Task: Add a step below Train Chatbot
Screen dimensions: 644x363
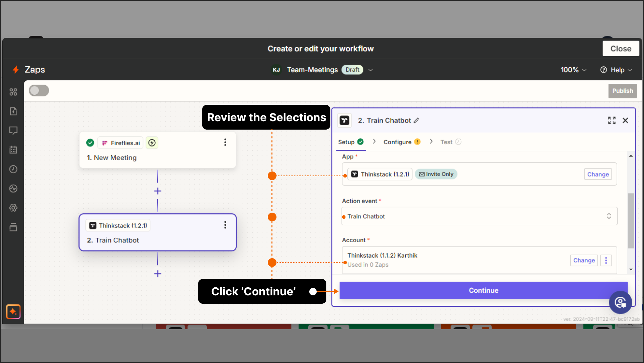Action: (x=158, y=274)
